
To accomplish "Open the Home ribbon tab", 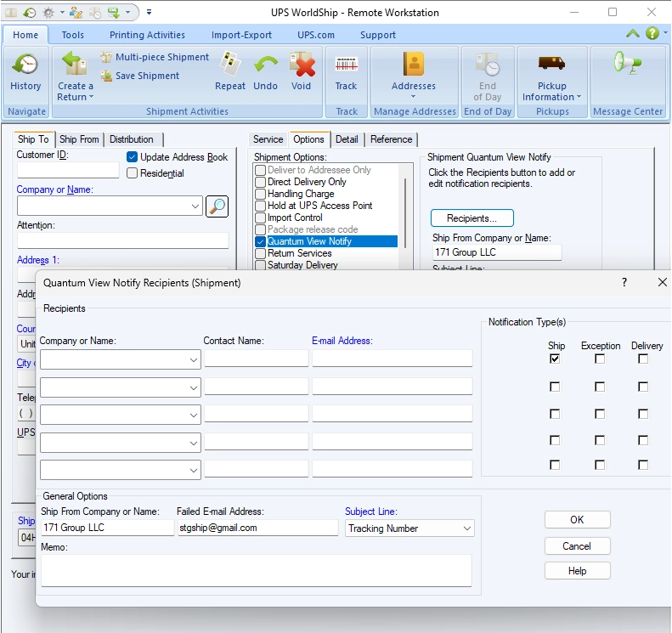I will point(25,35).
